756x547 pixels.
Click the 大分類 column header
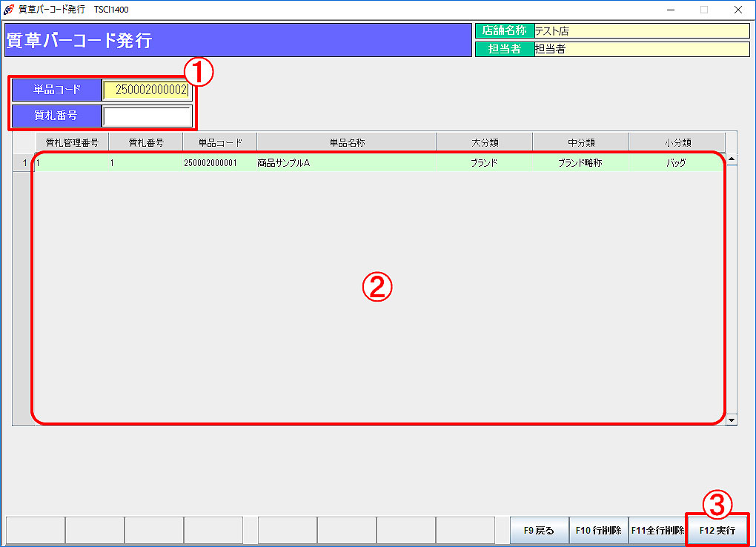pyautogui.click(x=485, y=143)
